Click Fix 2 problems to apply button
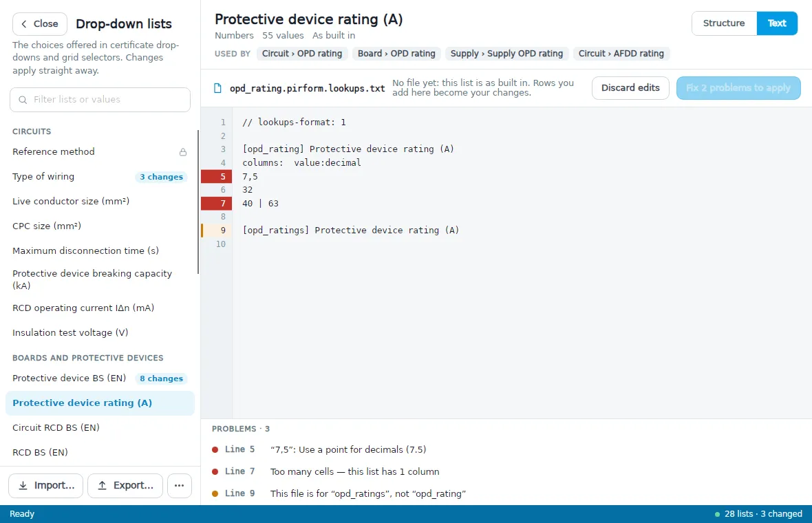Image resolution: width=812 pixels, height=523 pixels. tap(738, 88)
